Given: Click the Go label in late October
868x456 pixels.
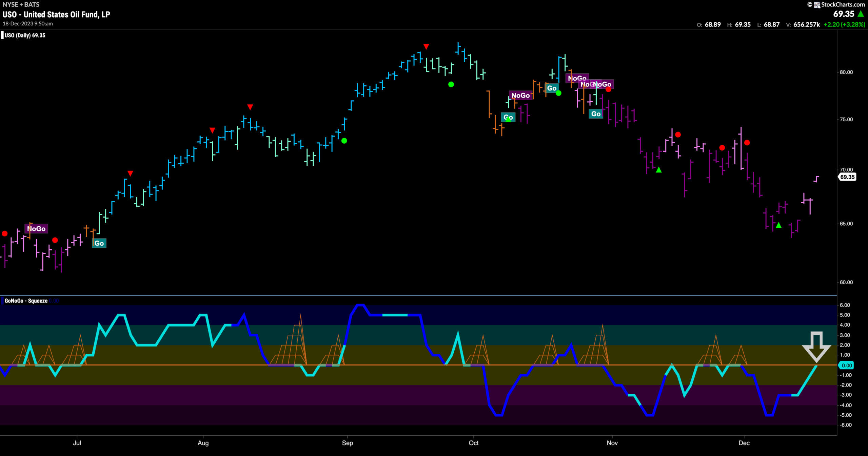Looking at the screenshot, I should click(x=596, y=114).
